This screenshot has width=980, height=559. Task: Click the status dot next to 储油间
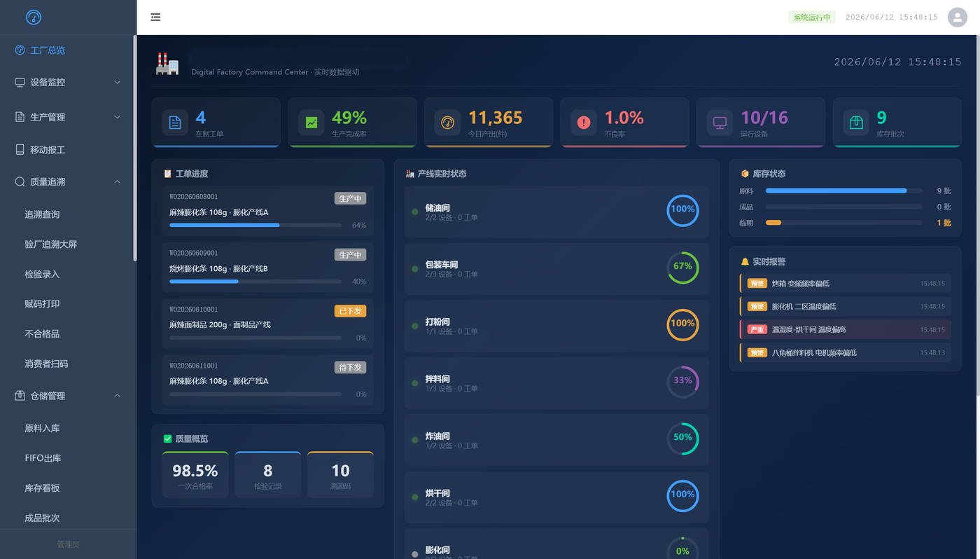point(415,212)
